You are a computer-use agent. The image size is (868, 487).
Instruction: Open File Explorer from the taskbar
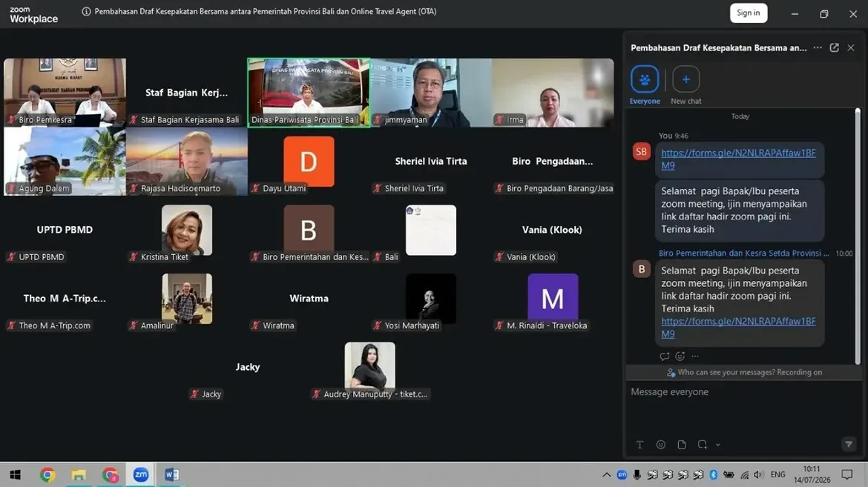pos(79,475)
